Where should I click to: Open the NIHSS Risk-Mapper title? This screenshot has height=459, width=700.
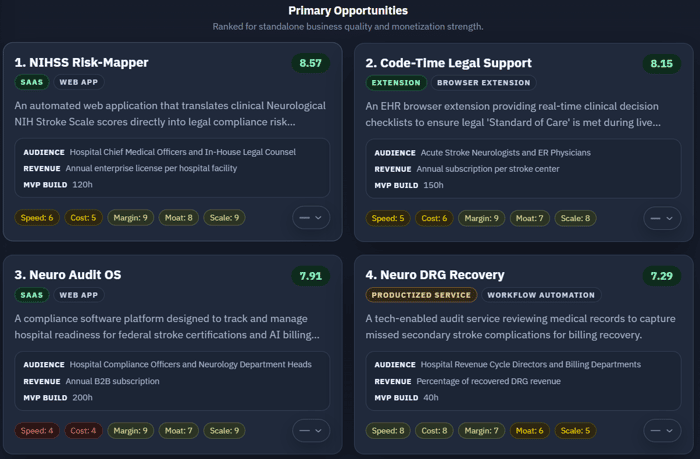click(81, 63)
